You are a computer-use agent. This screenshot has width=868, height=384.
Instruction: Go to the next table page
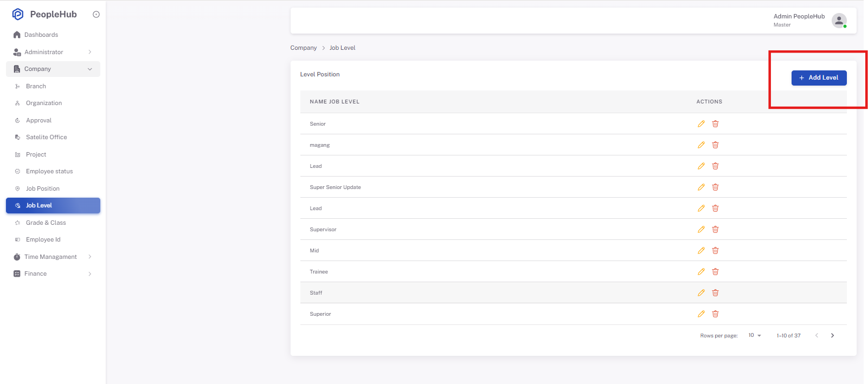(x=832, y=336)
